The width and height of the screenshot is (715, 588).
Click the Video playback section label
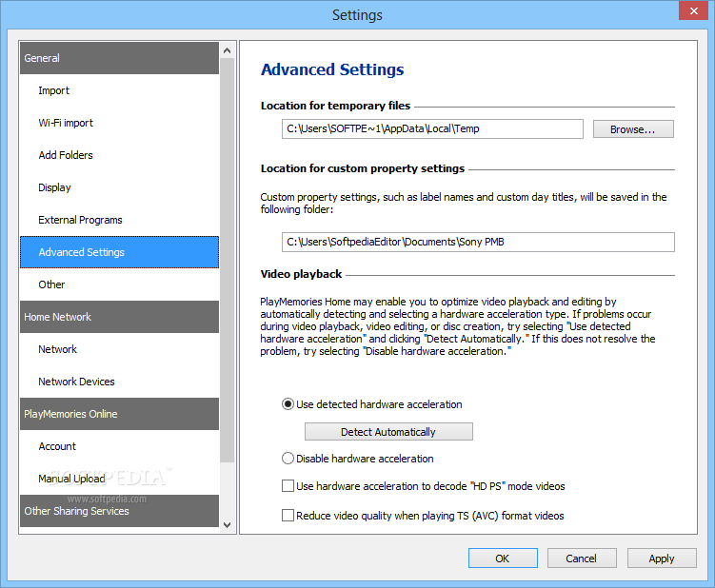pyautogui.click(x=301, y=274)
